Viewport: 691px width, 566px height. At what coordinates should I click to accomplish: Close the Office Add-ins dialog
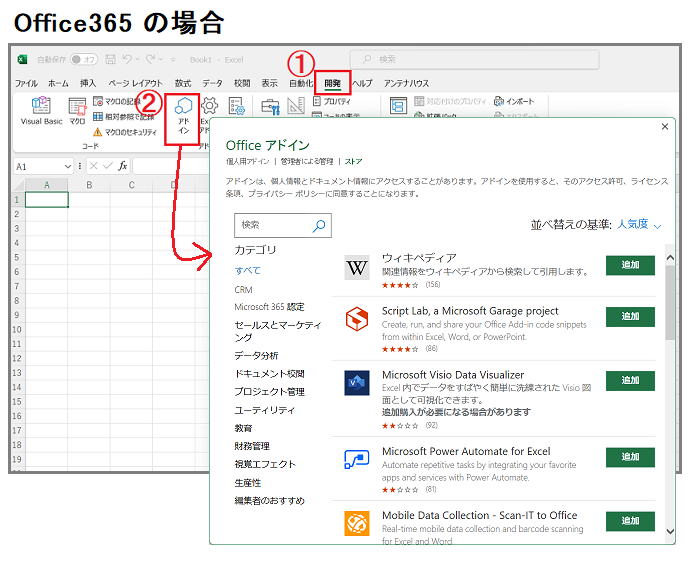[x=665, y=127]
